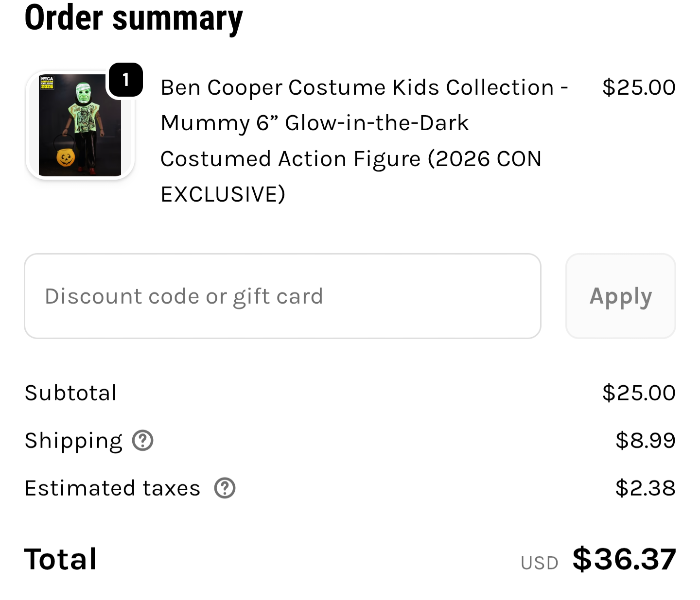Click the bold Total label
700x600 pixels.
(61, 559)
